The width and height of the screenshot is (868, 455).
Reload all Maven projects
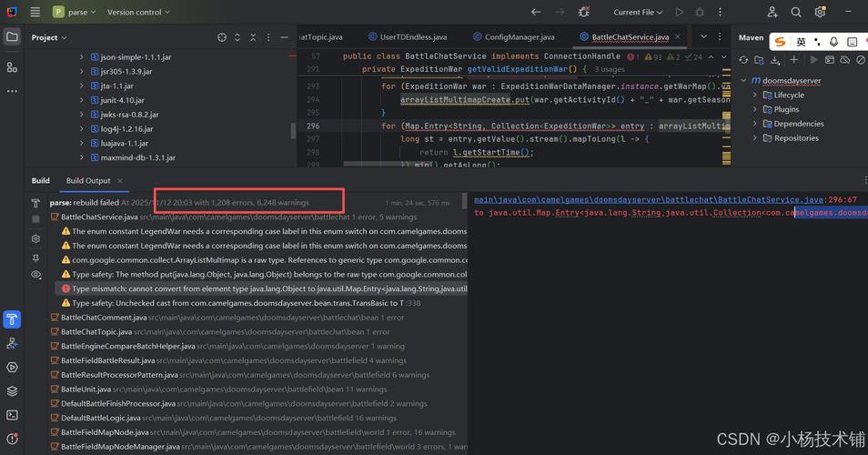pos(743,60)
